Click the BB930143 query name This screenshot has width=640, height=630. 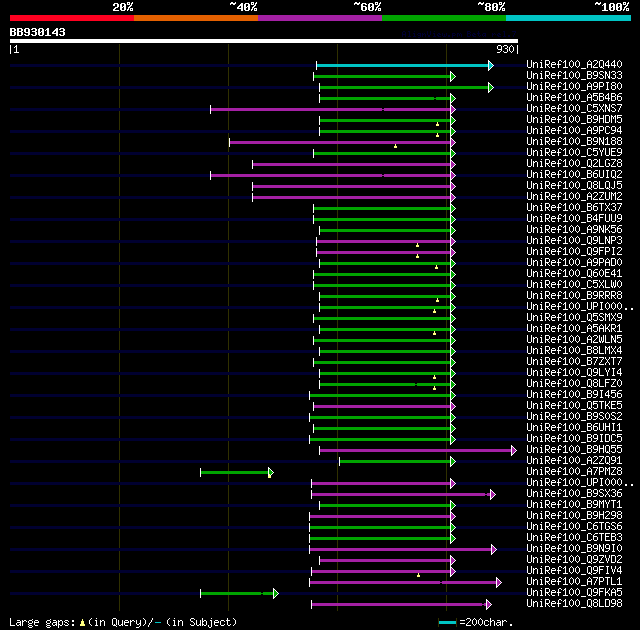(38, 32)
